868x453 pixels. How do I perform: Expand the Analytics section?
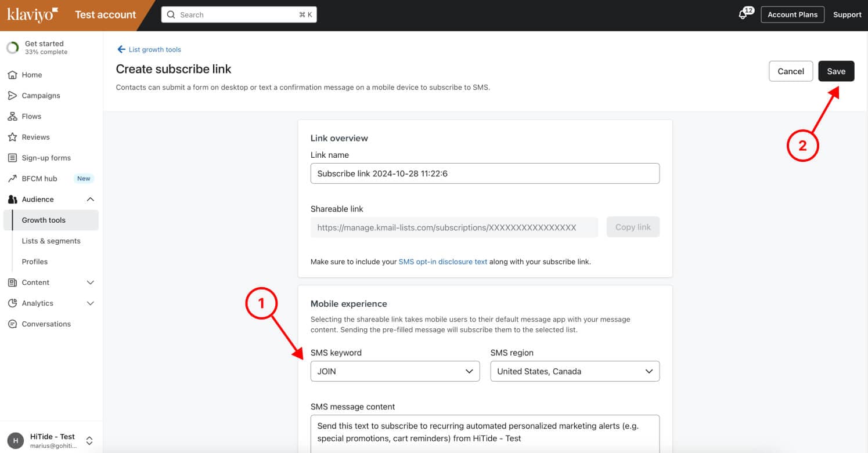[90, 303]
